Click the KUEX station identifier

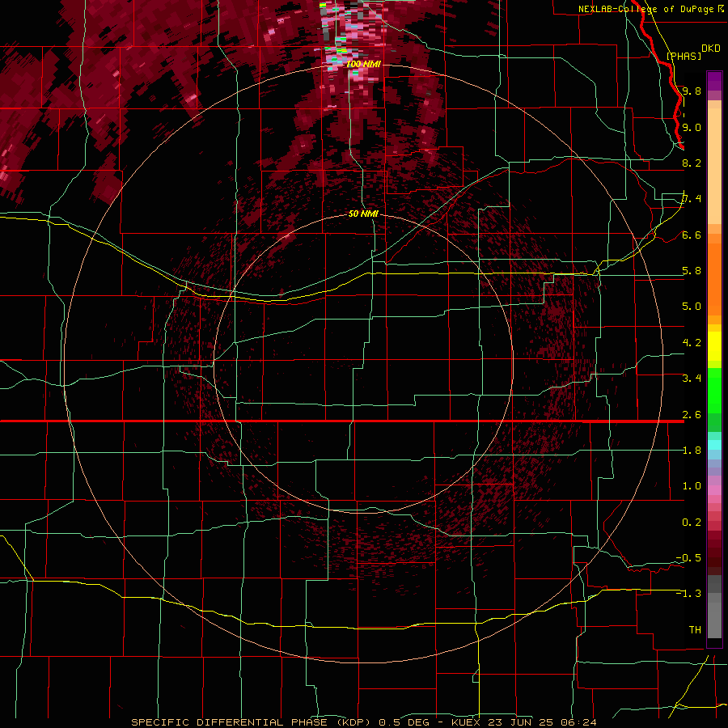pyautogui.click(x=466, y=722)
